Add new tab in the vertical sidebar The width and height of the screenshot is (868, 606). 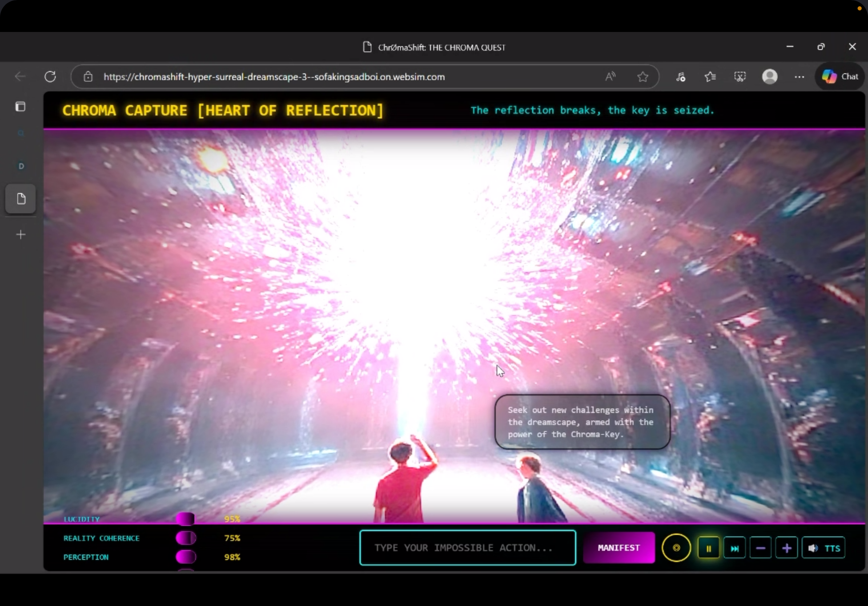click(21, 235)
